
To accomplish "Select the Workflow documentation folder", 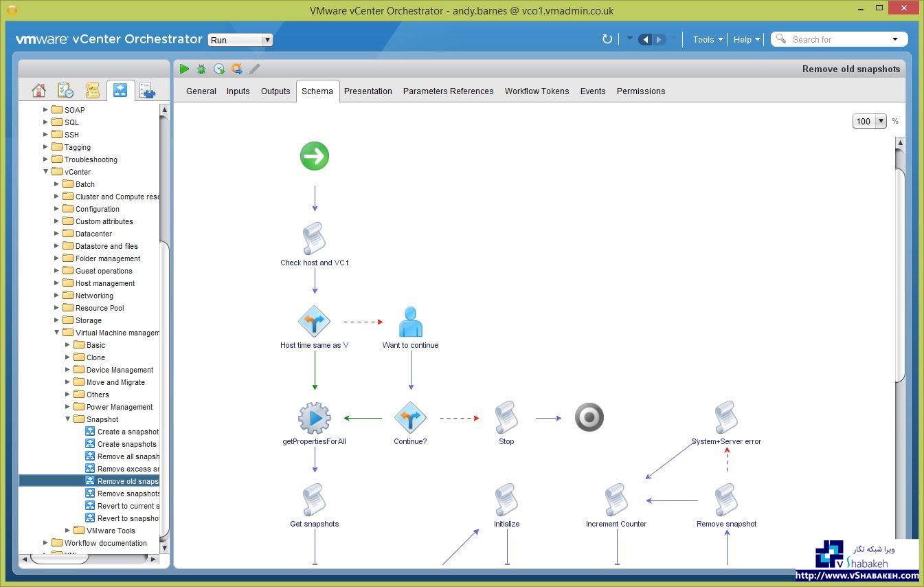I will [x=99, y=543].
